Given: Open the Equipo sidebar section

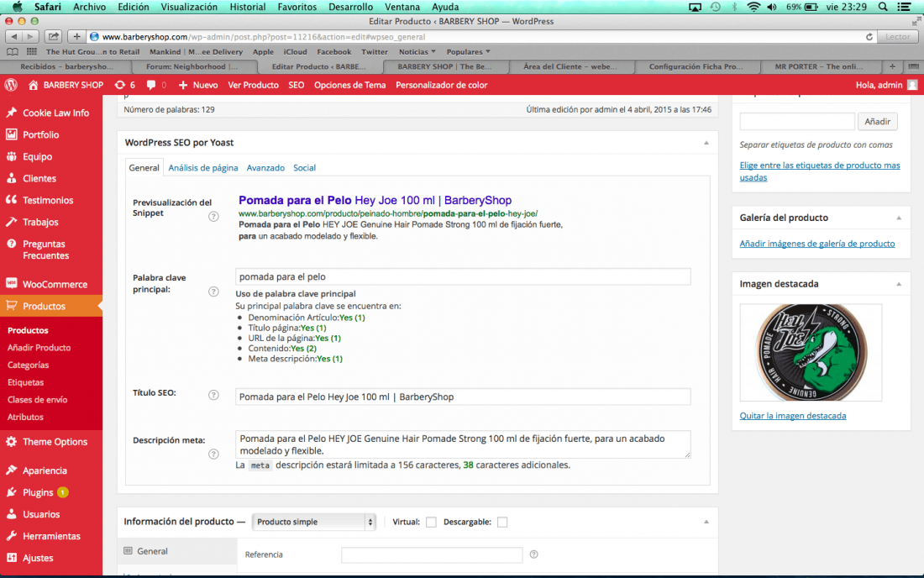Looking at the screenshot, I should tap(37, 156).
